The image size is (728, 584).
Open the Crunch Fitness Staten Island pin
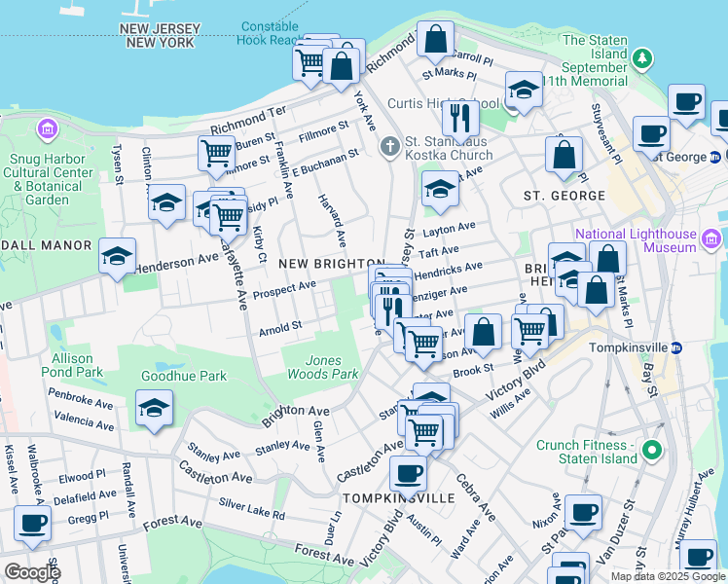click(650, 450)
